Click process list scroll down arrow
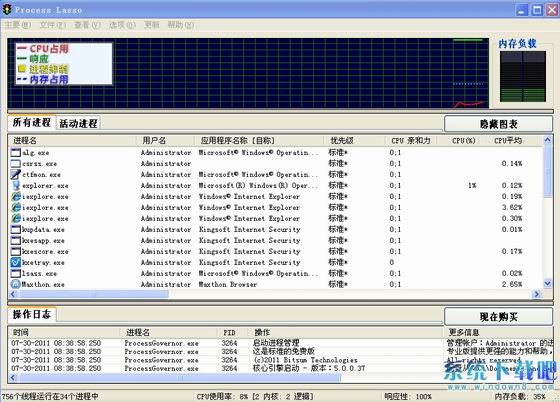Screen dimensions: 560x402 coord(548,284)
